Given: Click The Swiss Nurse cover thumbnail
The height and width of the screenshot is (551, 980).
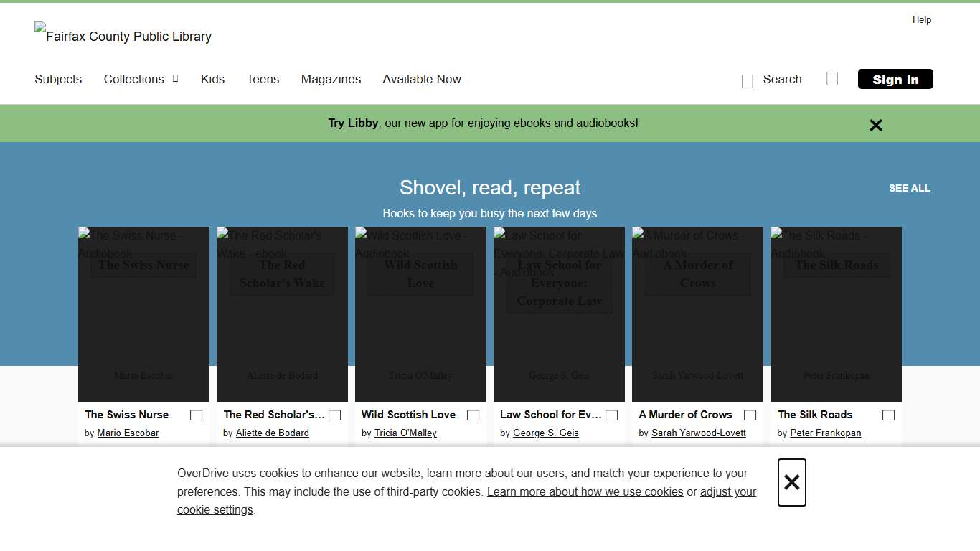Looking at the screenshot, I should pyautogui.click(x=143, y=314).
